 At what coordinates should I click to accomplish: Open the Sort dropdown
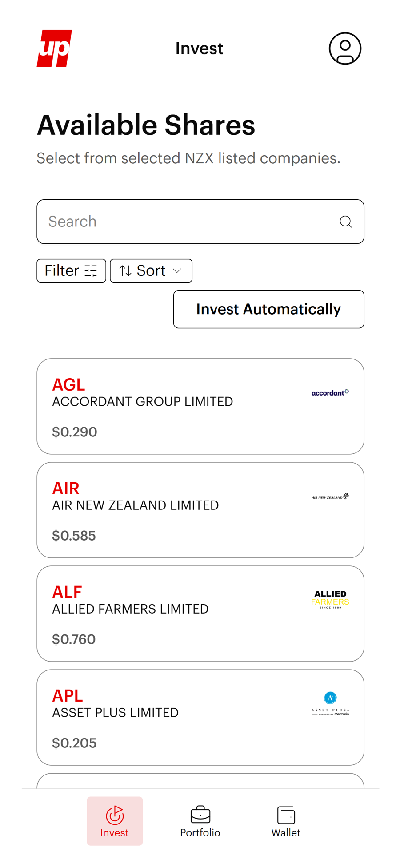151,270
